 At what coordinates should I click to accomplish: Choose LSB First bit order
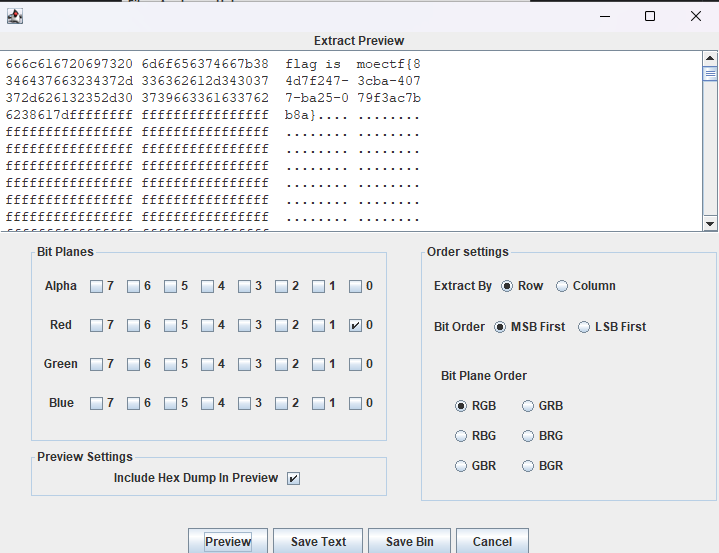click(585, 327)
